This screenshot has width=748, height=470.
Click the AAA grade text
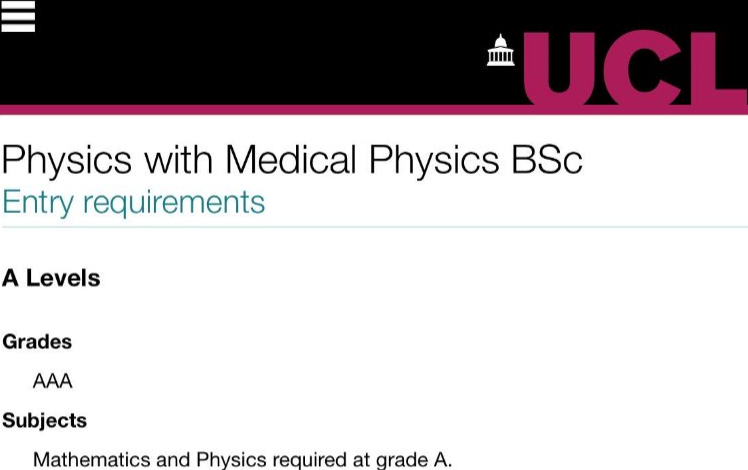pos(52,381)
